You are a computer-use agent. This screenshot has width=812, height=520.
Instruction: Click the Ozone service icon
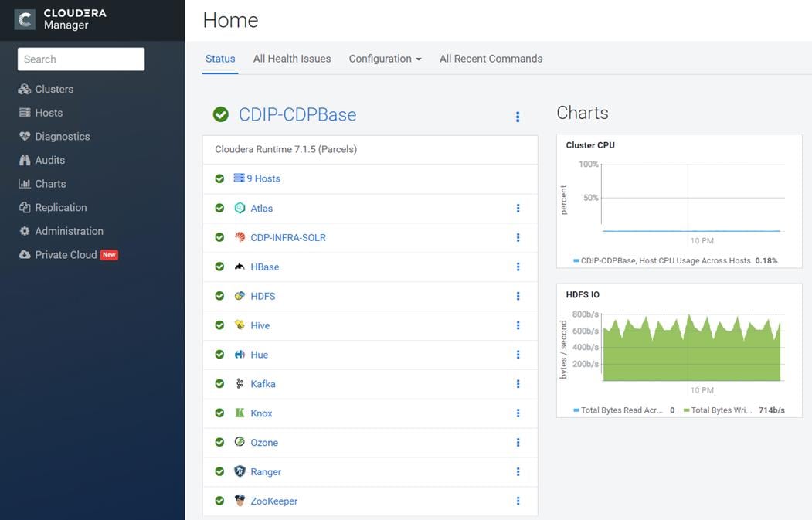pos(240,442)
